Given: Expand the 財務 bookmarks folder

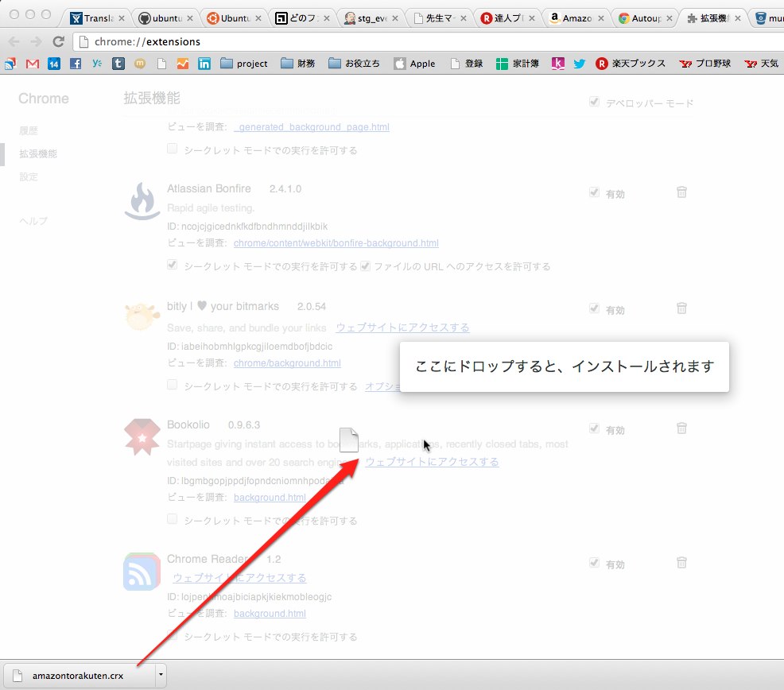Looking at the screenshot, I should pyautogui.click(x=298, y=64).
